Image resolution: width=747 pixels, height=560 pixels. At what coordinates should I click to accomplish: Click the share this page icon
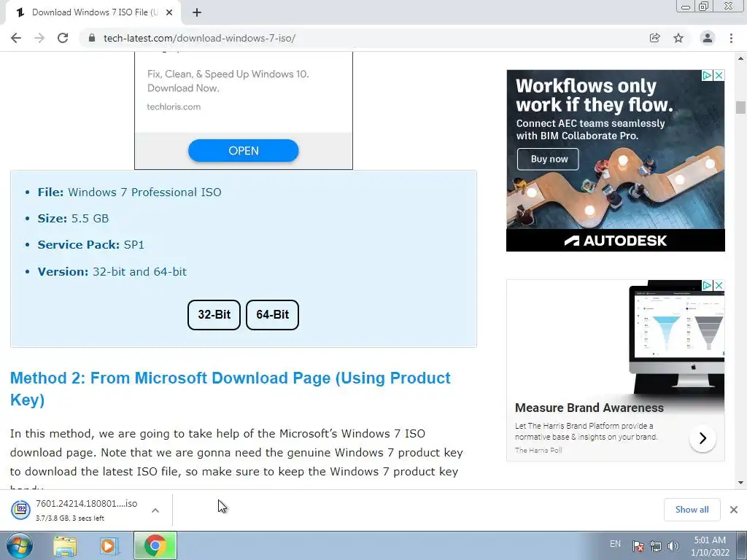(x=655, y=38)
